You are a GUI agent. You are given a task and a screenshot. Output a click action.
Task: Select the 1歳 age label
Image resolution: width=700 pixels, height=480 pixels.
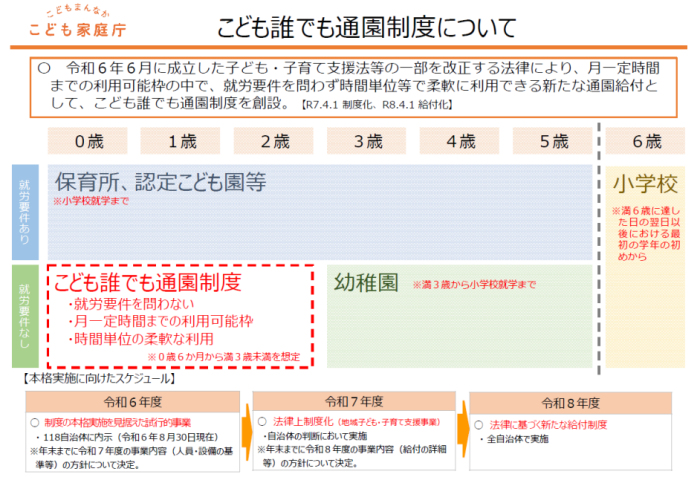[x=181, y=141]
